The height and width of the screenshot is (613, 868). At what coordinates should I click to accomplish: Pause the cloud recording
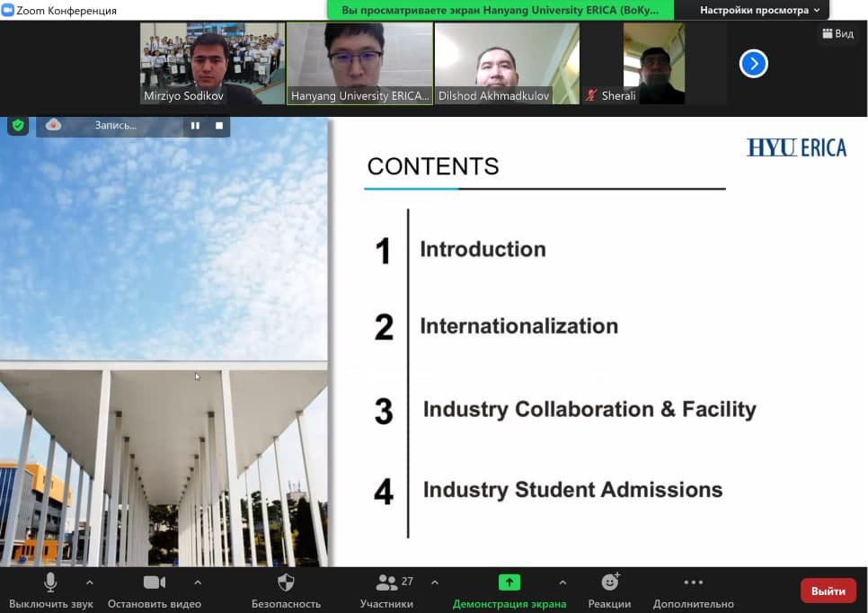pos(195,126)
